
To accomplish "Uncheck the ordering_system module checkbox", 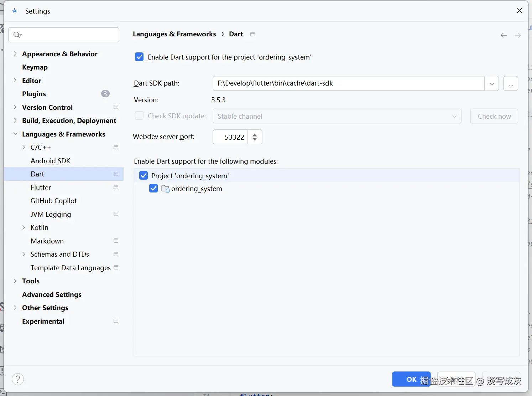I will pyautogui.click(x=153, y=188).
